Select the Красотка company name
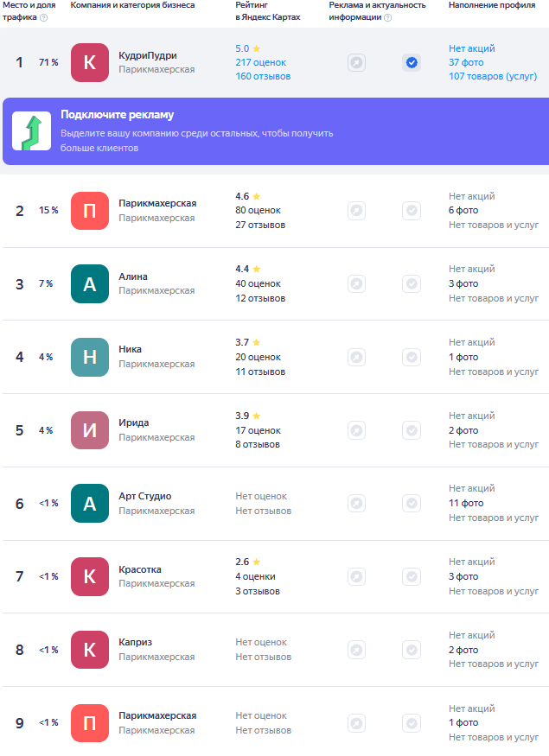This screenshot has height=756, width=549. pos(140,569)
